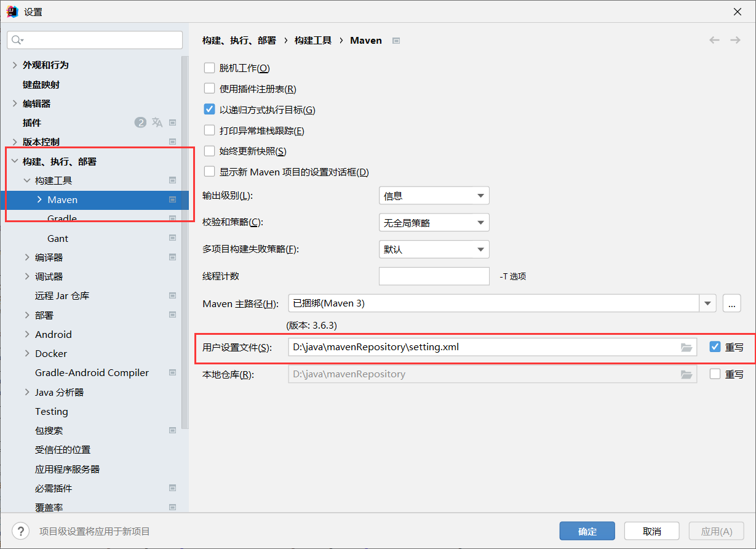The image size is (756, 549).
Task: Click the project-level icon on Maven row
Action: [173, 199]
